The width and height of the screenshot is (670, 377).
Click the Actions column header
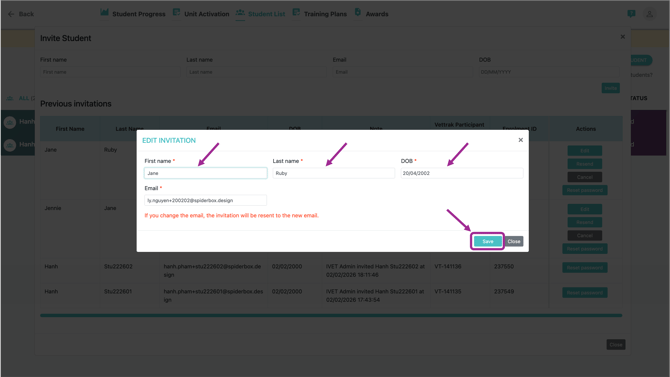(585, 129)
